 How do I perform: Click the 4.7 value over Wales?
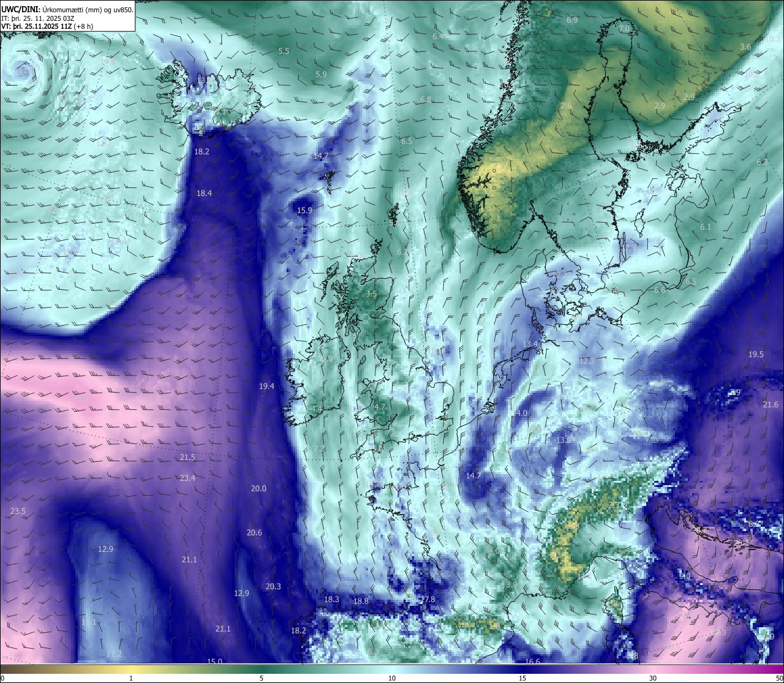380,407
